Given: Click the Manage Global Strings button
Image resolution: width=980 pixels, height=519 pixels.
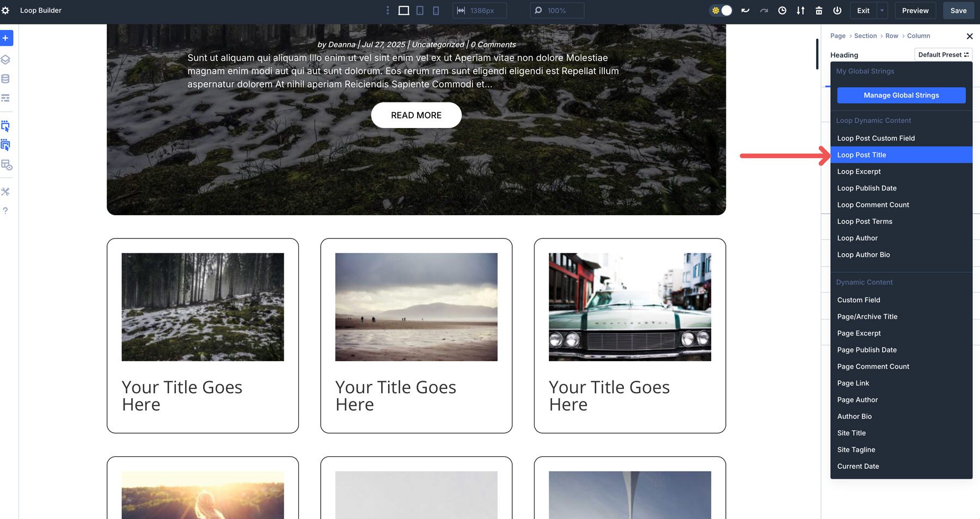Looking at the screenshot, I should 901,95.
